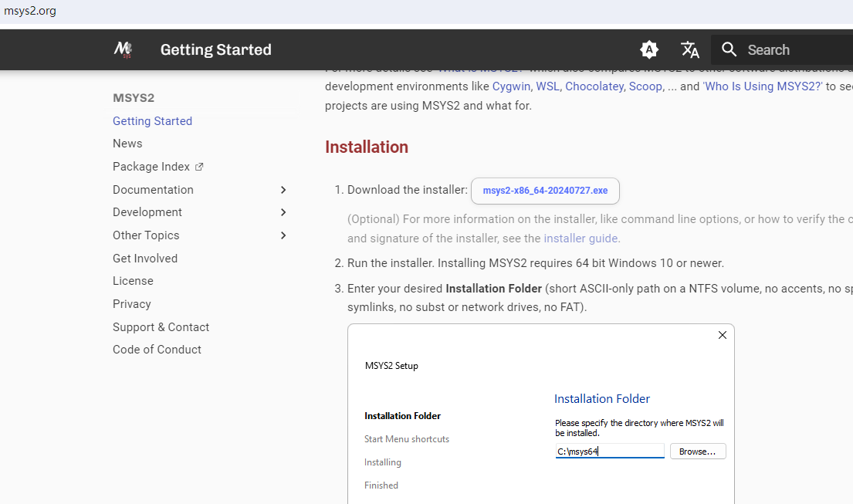Image resolution: width=853 pixels, height=504 pixels.
Task: Visit the Cygwin link
Action: point(510,86)
